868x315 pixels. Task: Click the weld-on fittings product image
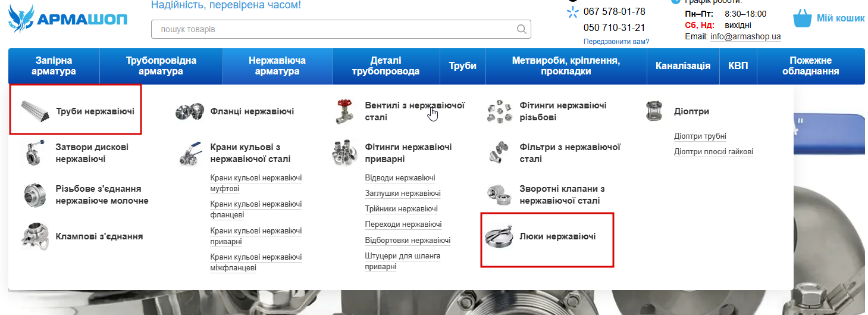tap(345, 153)
